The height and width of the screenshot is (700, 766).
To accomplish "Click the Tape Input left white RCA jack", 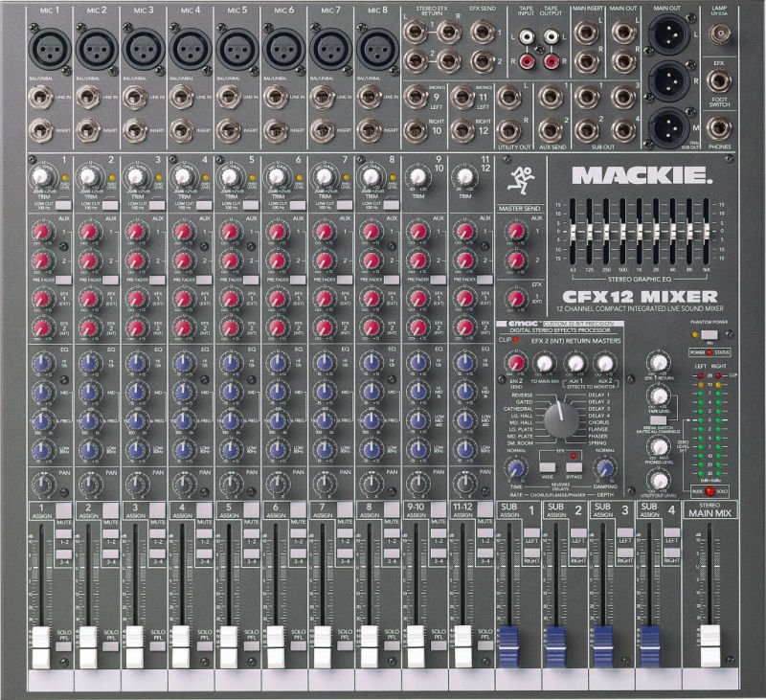I will coord(527,36).
